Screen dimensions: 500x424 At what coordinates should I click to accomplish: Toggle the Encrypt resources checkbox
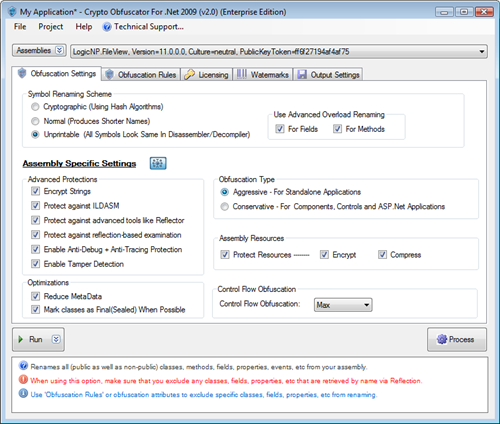click(x=324, y=255)
